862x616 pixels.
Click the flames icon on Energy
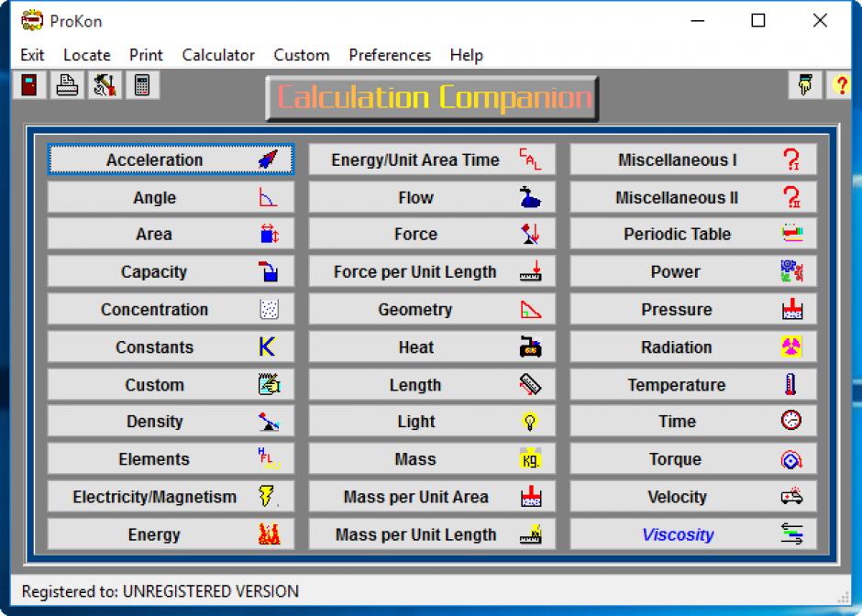pos(270,533)
